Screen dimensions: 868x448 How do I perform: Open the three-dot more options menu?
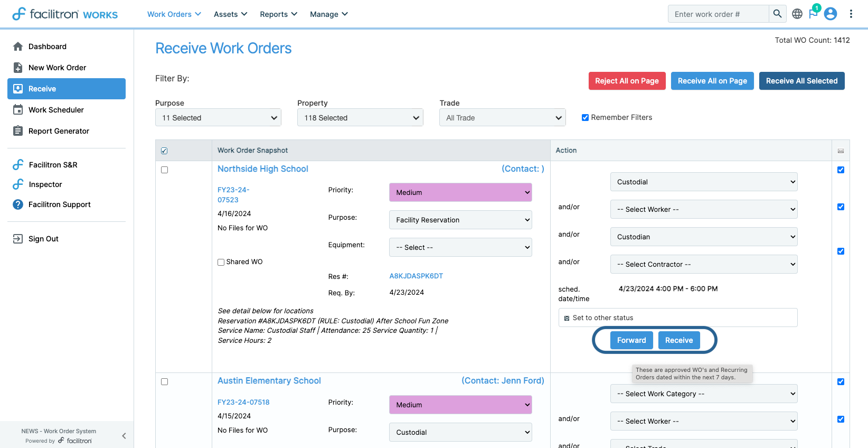(851, 14)
